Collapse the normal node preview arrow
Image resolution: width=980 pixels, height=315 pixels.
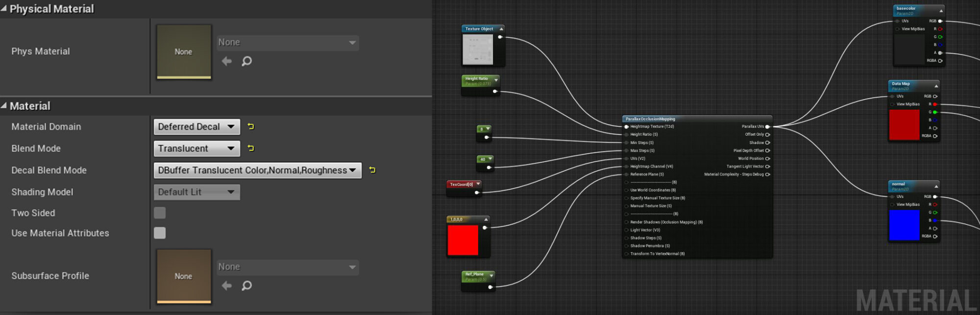936,186
